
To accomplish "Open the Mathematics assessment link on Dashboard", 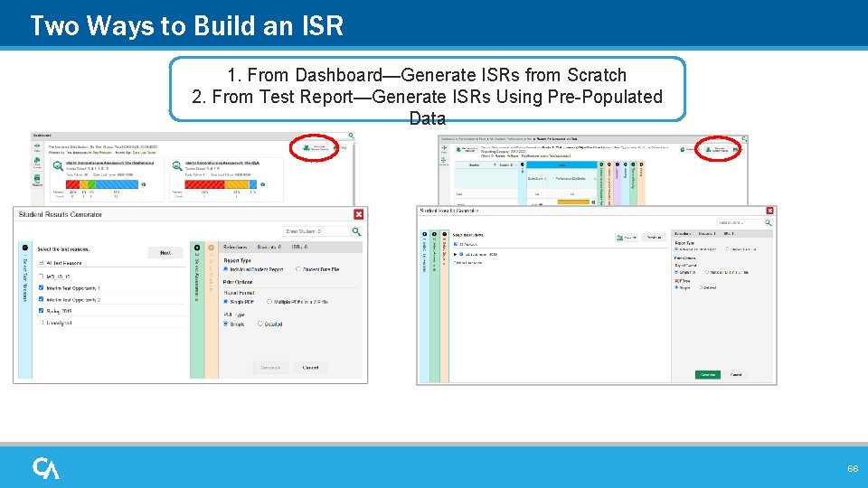I will tap(109, 163).
